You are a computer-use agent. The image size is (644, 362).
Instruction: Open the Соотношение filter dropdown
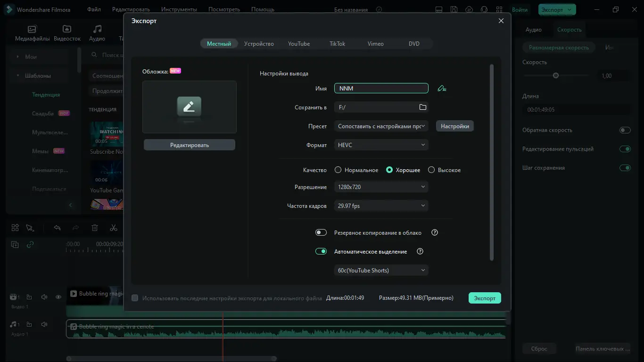click(107, 75)
